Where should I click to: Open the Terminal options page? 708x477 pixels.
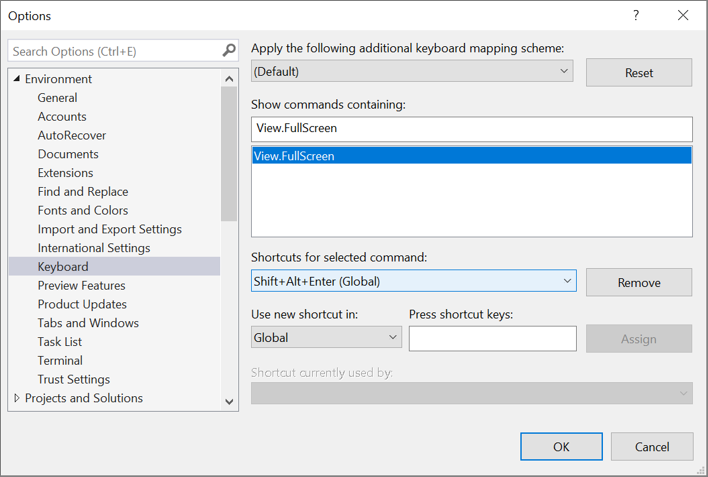pos(60,360)
